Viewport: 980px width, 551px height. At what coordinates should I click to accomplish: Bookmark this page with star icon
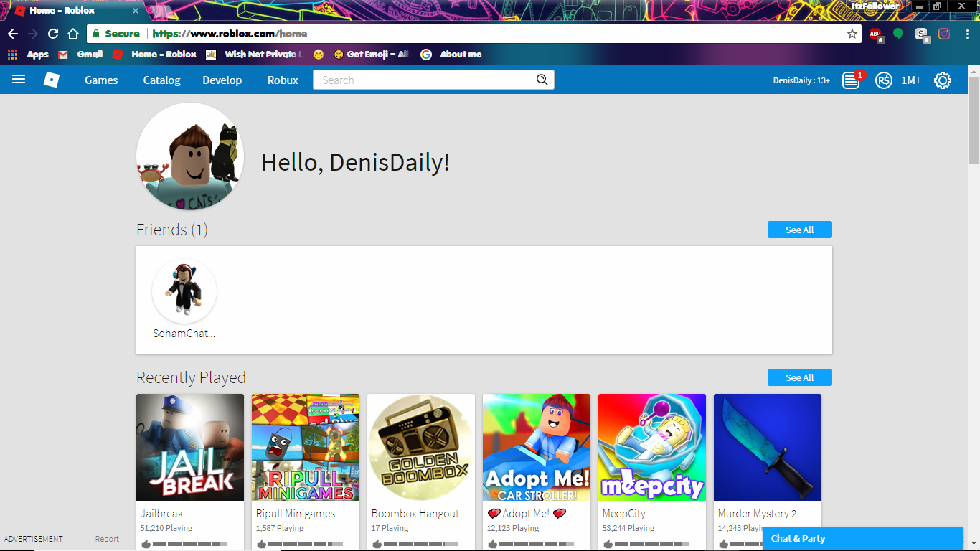(852, 34)
